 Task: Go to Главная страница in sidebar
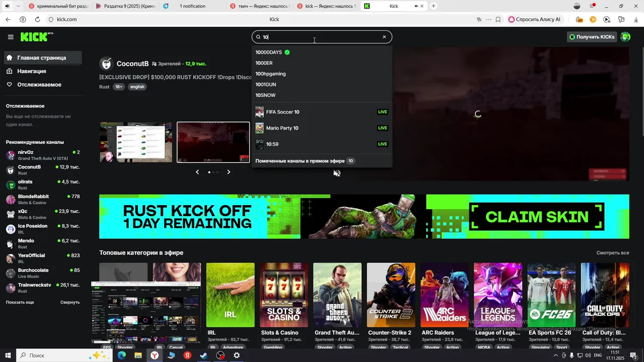[x=42, y=58]
